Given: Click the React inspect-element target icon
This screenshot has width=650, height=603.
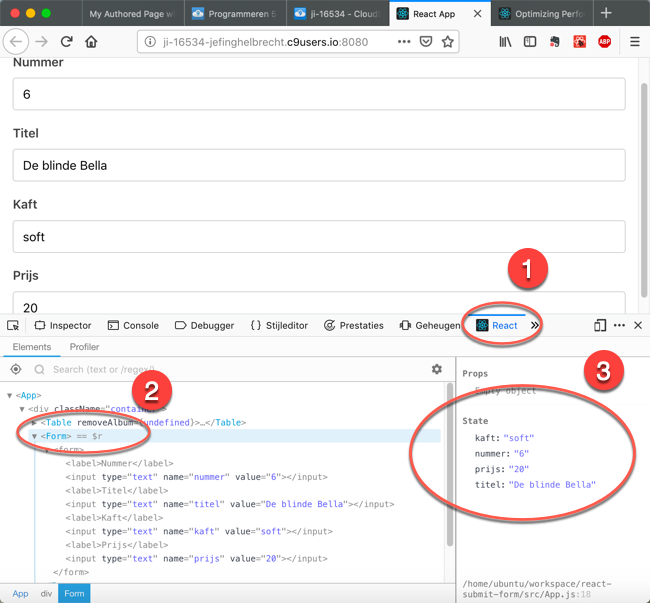Looking at the screenshot, I should point(16,369).
